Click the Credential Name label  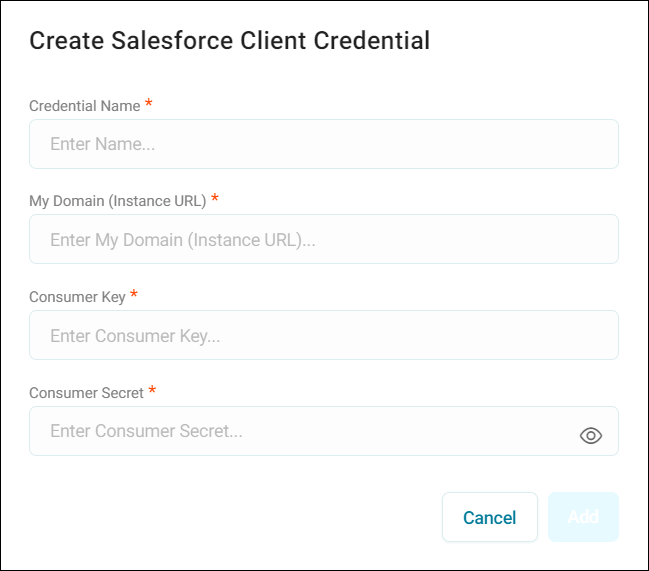pyautogui.click(x=85, y=106)
